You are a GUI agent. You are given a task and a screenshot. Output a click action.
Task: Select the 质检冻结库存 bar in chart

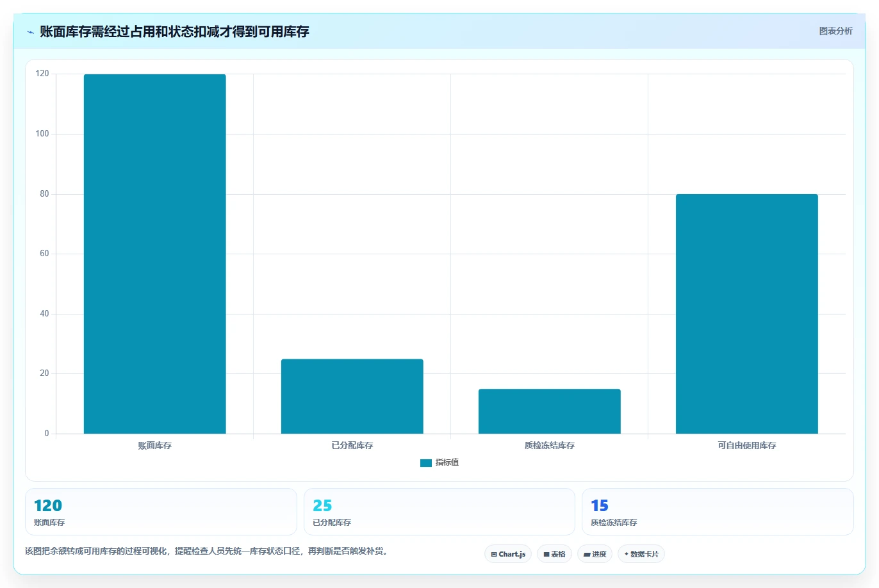pyautogui.click(x=550, y=411)
